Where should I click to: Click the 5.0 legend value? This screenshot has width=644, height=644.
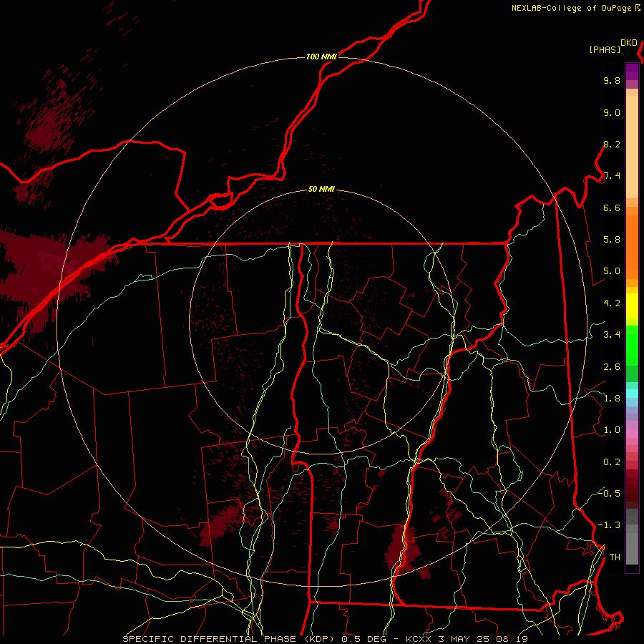(612, 271)
